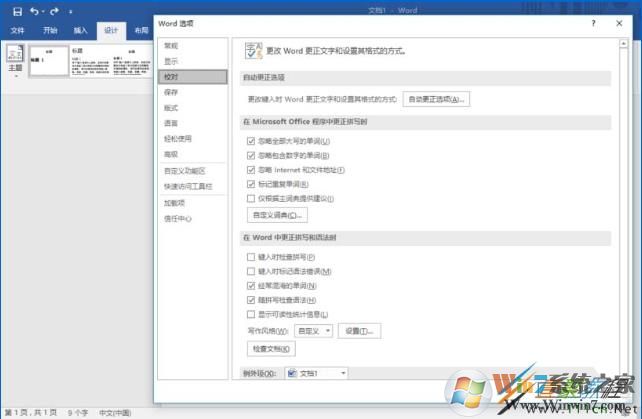Click the dialog help question mark icon
Image resolution: width=642 pixels, height=419 pixels.
[x=593, y=22]
